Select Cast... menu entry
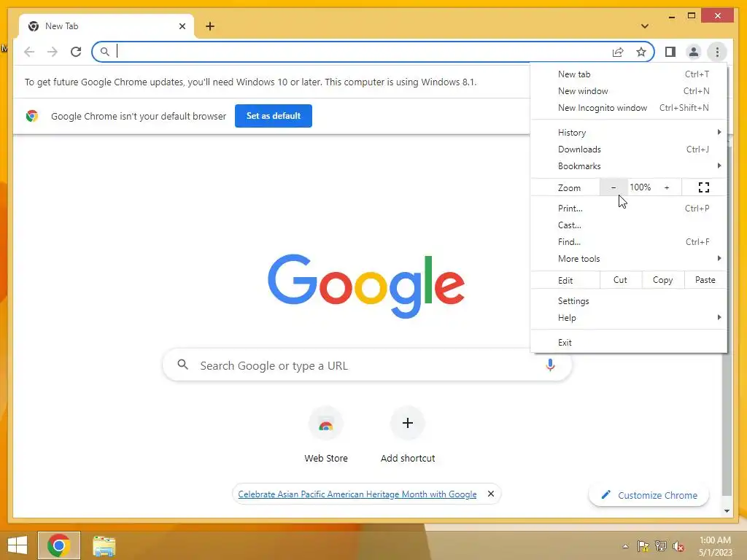 629,225
